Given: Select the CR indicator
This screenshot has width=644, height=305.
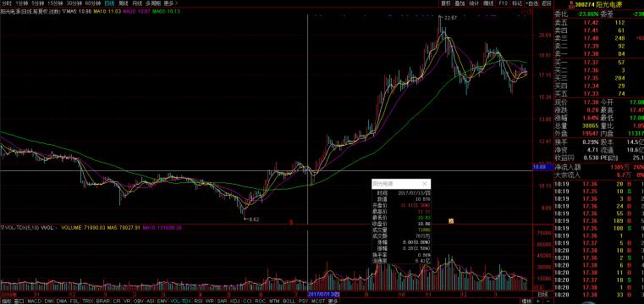Looking at the screenshot, I should [x=117, y=301].
